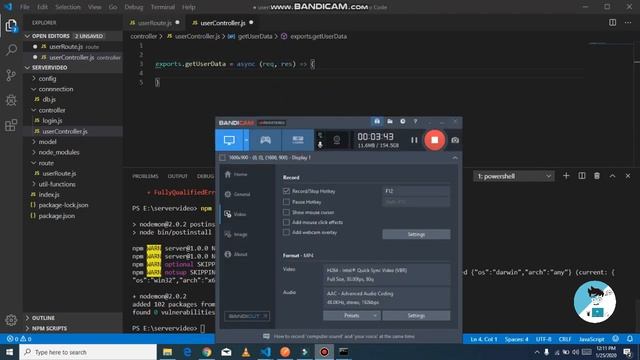640x360 pixels.
Task: Expand the OUTLINE section
Action: coord(43,318)
